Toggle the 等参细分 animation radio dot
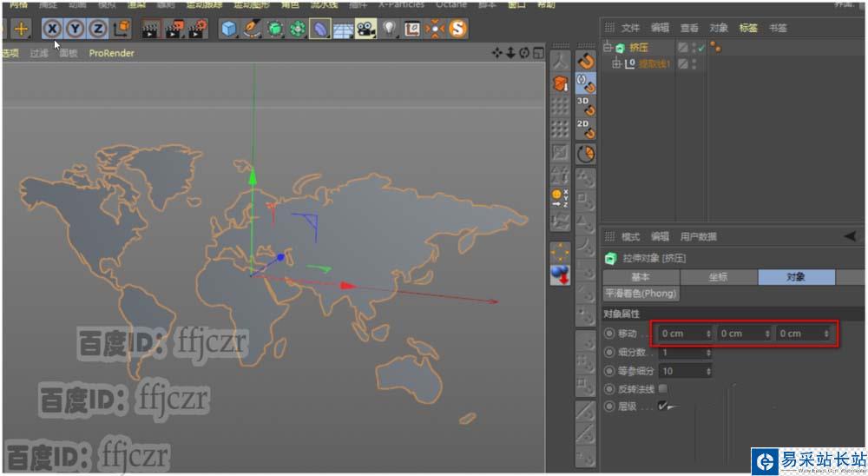Image resolution: width=868 pixels, height=476 pixels. click(x=609, y=371)
